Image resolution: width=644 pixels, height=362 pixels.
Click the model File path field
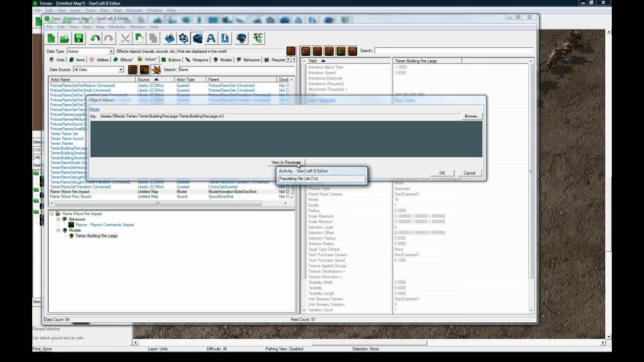pos(280,116)
